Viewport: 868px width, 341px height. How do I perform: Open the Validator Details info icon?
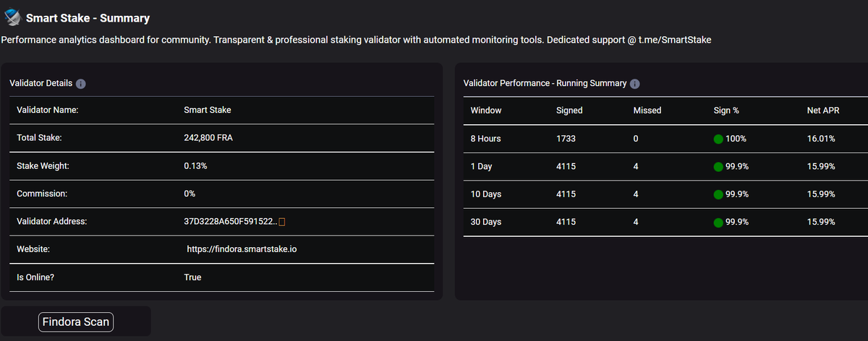(x=81, y=84)
